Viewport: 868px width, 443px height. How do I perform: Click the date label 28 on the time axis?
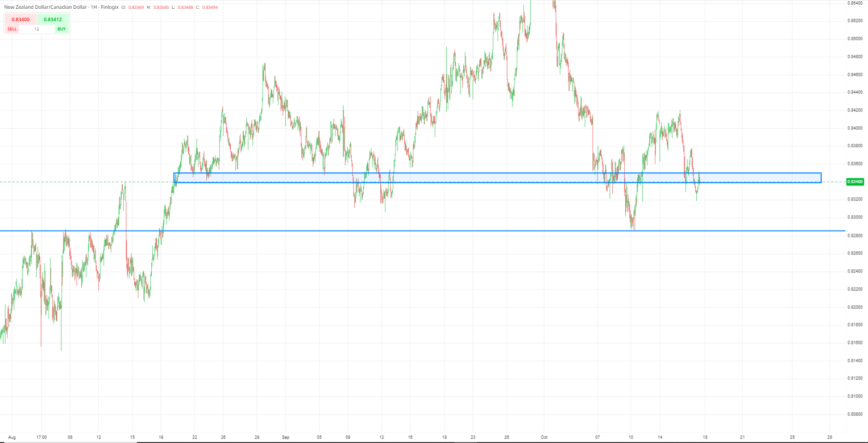[830, 437]
